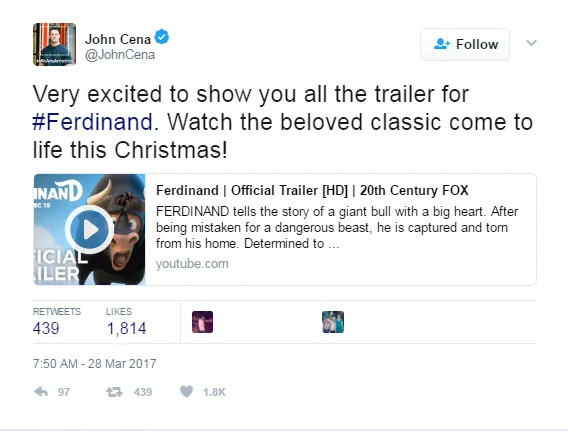Click the @JohnCena handle
The image size is (568, 431).
pos(120,55)
